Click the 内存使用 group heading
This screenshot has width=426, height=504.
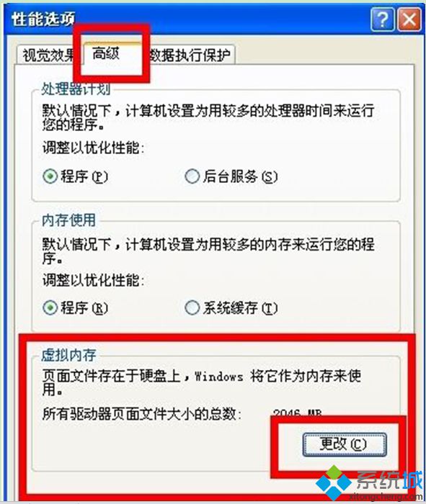tap(69, 220)
